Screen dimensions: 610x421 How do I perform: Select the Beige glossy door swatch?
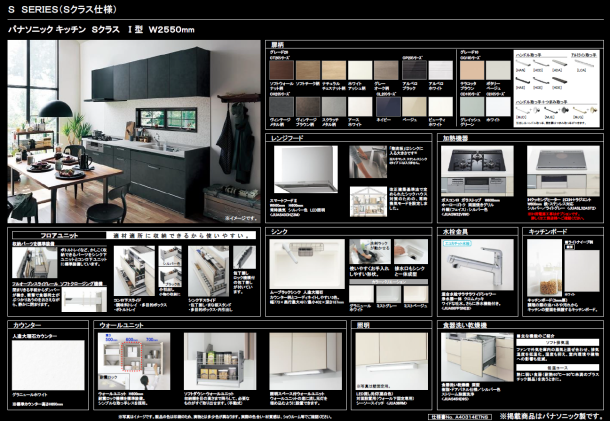click(414, 107)
